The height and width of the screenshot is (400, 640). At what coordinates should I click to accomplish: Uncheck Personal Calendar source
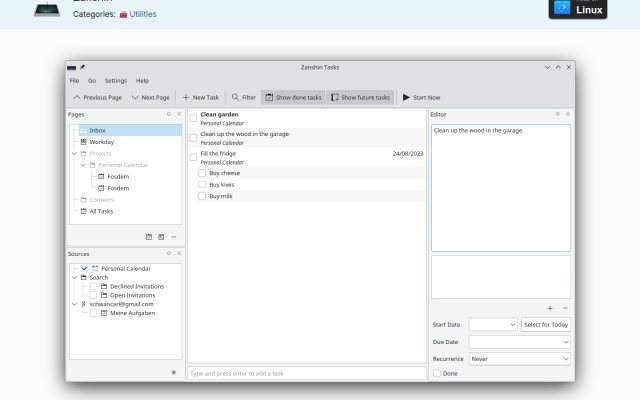point(84,269)
